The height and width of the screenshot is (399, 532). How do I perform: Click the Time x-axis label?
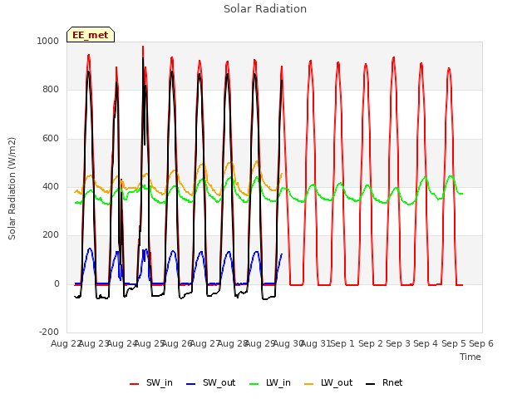[470, 357]
